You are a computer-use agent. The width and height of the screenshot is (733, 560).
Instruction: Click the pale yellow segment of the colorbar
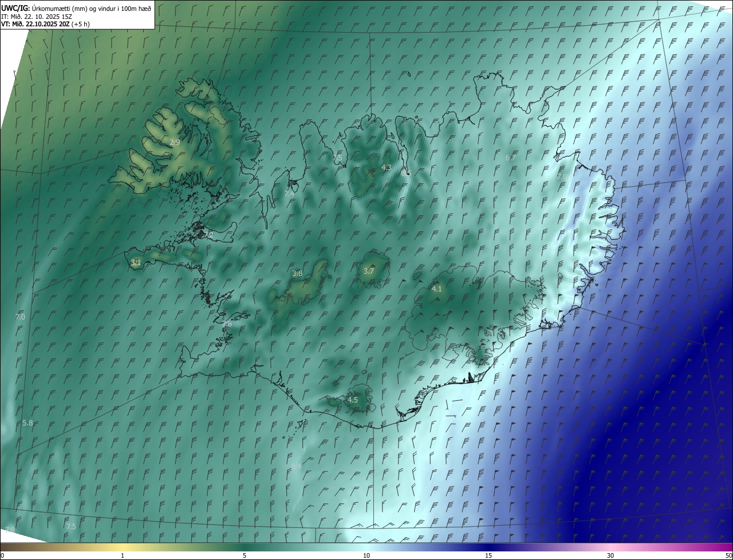coord(123,547)
